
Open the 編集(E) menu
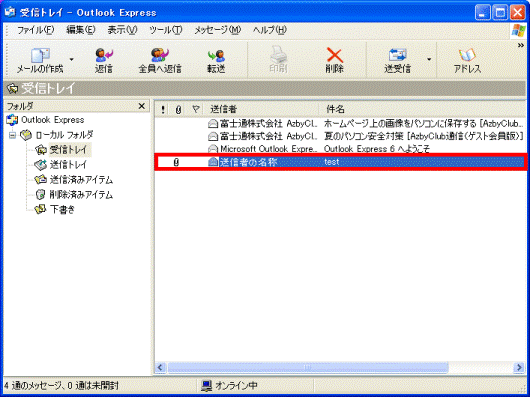[81, 30]
